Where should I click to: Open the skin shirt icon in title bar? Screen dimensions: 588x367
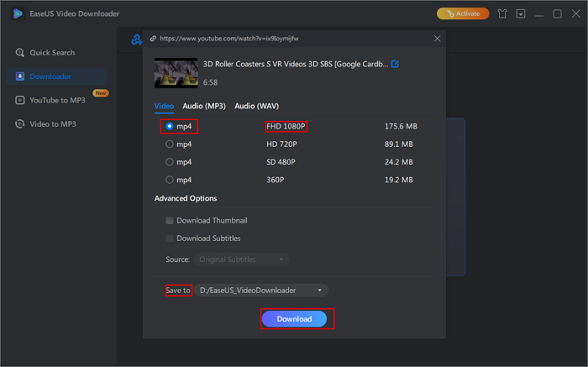502,13
